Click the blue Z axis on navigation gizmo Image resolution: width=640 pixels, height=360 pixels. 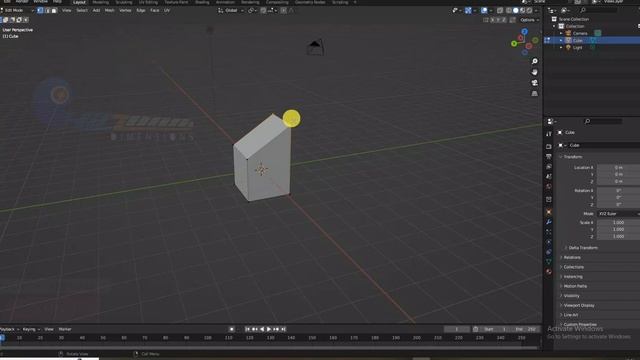(524, 31)
